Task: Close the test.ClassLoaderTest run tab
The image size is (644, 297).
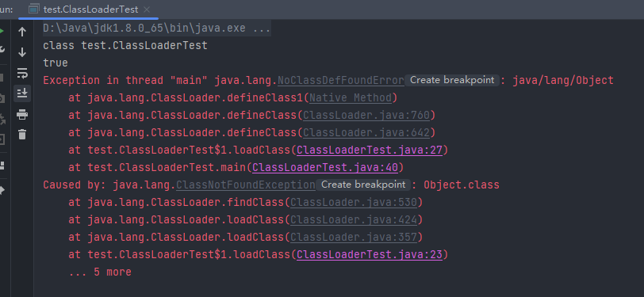Action: 148,10
